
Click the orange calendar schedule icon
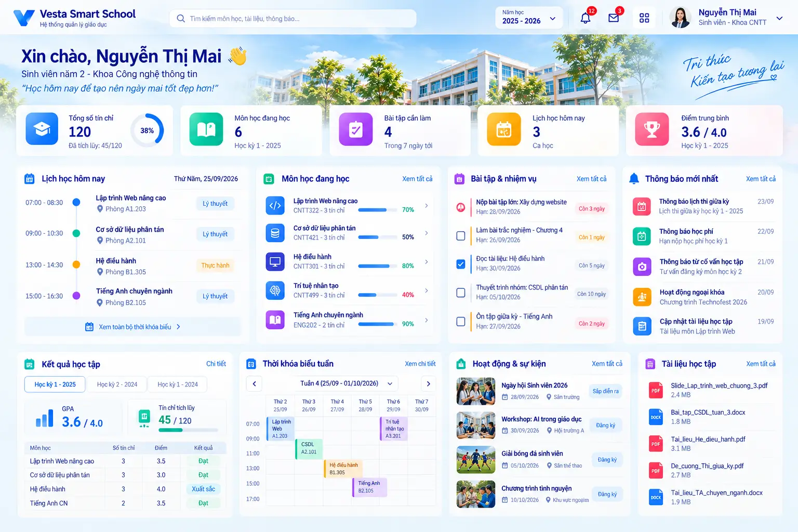tap(504, 129)
